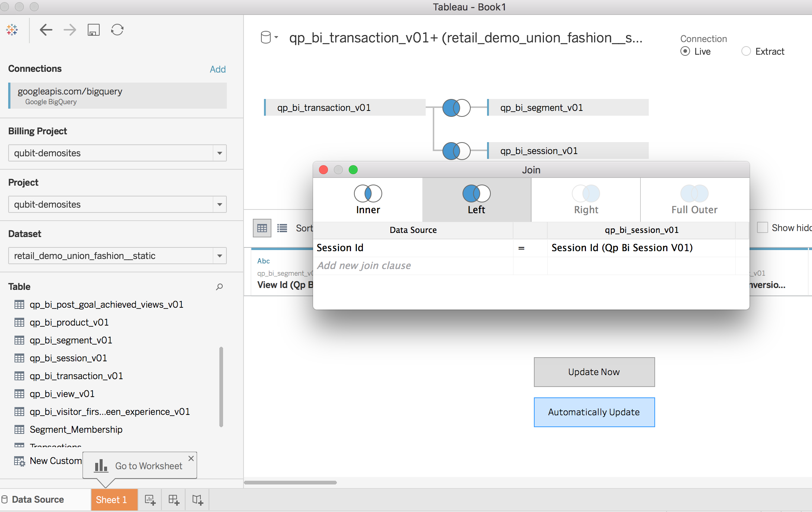The width and height of the screenshot is (812, 512).
Task: Select Left join type
Action: tap(476, 200)
